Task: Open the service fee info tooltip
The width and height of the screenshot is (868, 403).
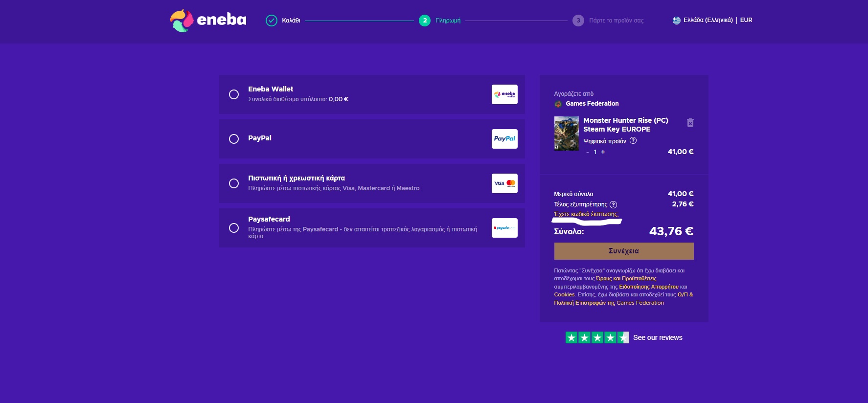Action: 614,204
